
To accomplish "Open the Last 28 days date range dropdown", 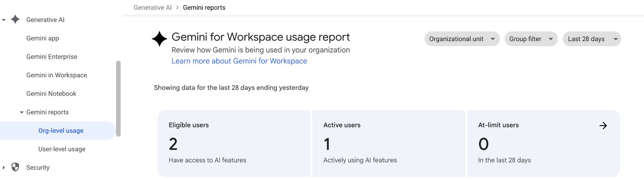I will click(x=592, y=39).
